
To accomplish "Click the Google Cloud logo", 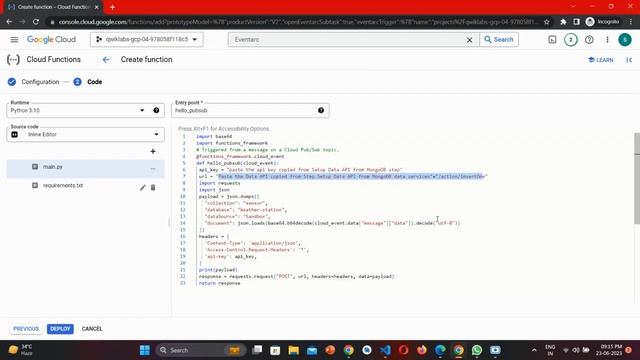I will 51,40.
